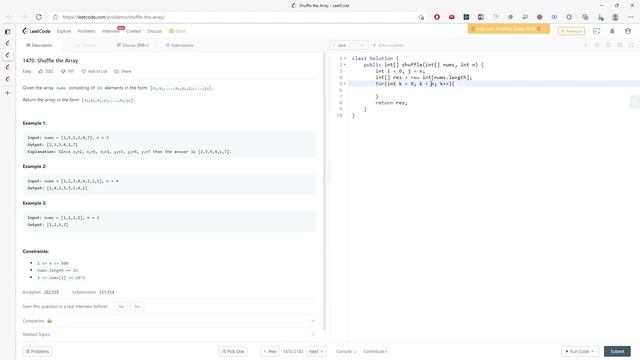Open the Store nav item
The image size is (640, 360).
tap(178, 31)
